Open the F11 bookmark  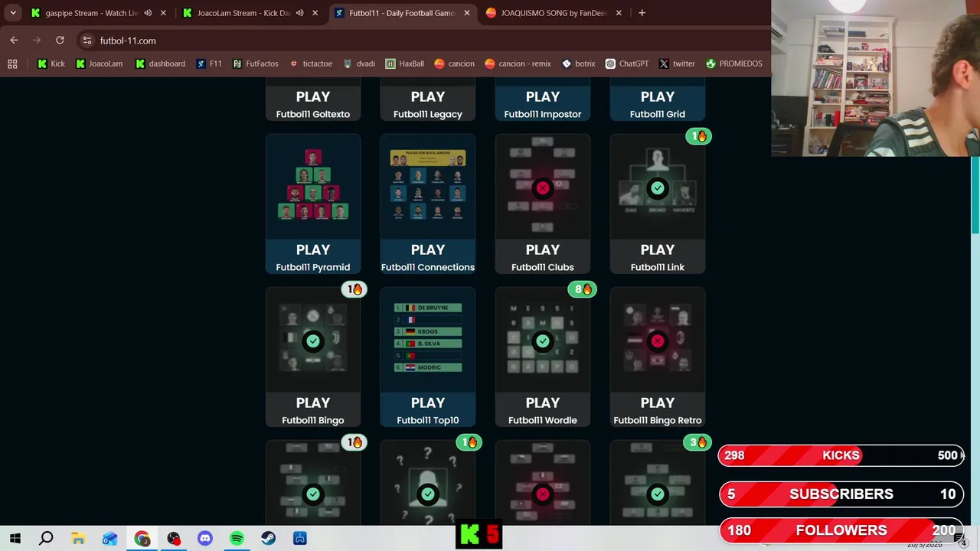(209, 64)
